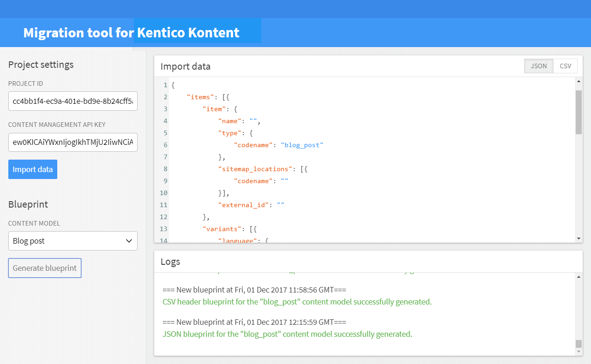This screenshot has height=364, width=591.
Task: Click line number 1 in the gutter
Action: (165, 85)
